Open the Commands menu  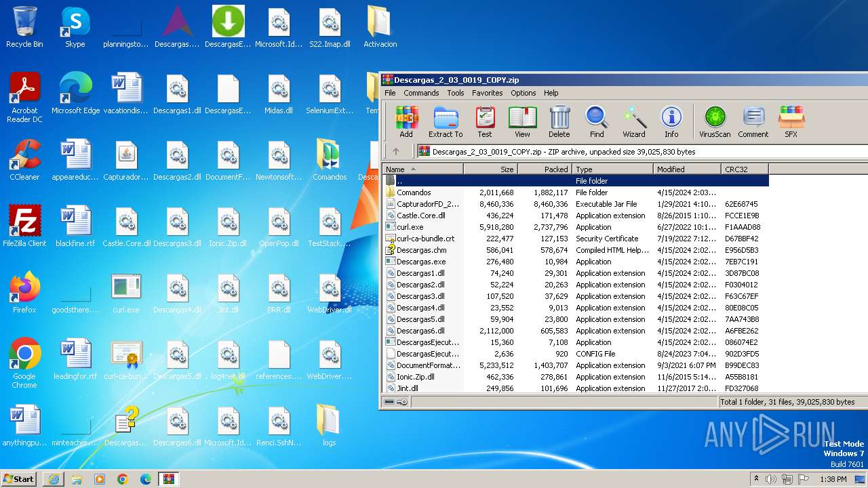point(421,93)
